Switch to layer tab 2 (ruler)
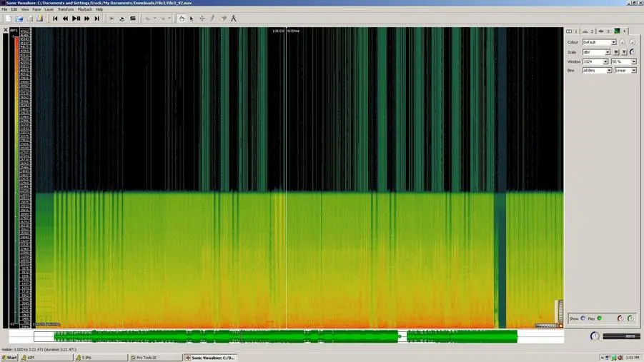The height and width of the screenshot is (362, 644). [588, 31]
